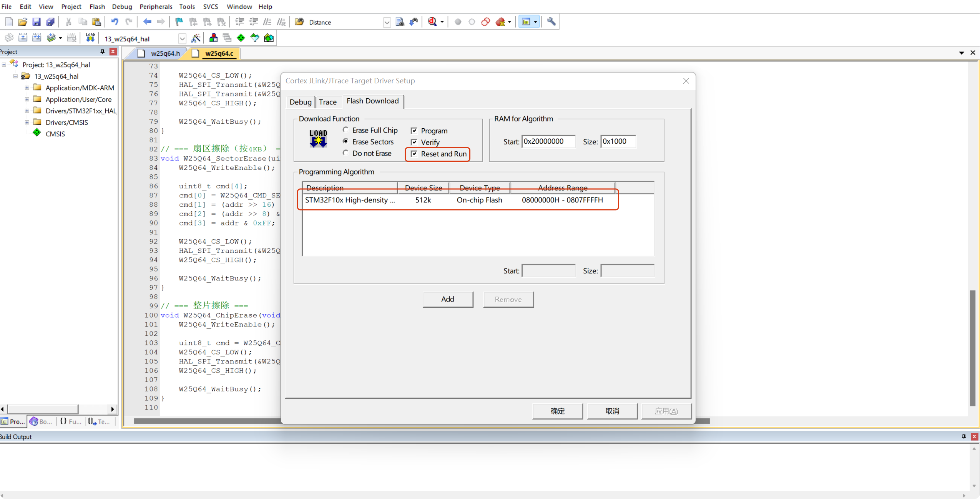980x499 pixels.
Task: Click the Undo arrow icon
Action: (114, 22)
